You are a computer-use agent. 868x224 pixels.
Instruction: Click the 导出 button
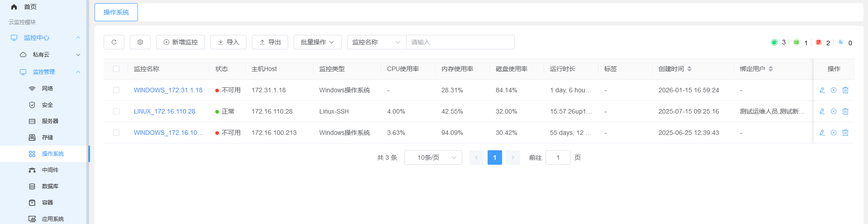(x=270, y=42)
